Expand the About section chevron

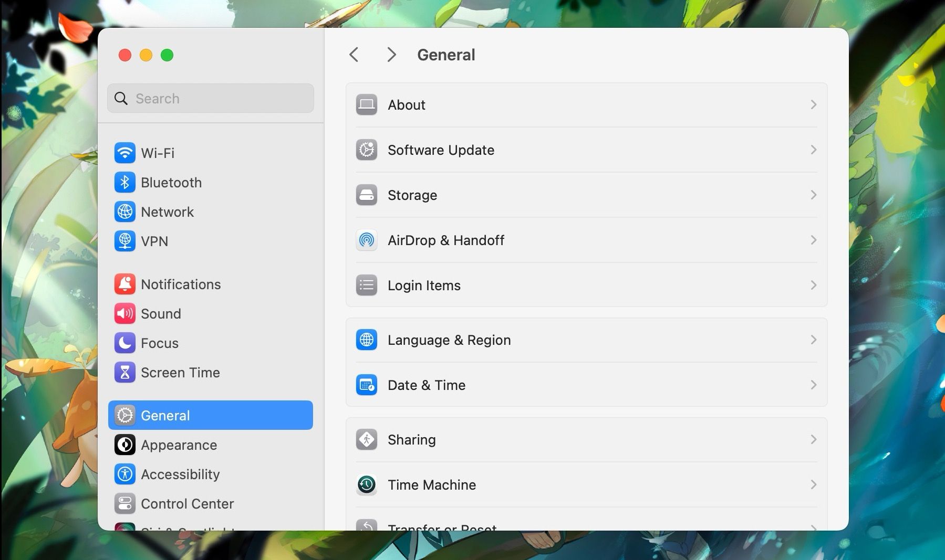tap(814, 104)
